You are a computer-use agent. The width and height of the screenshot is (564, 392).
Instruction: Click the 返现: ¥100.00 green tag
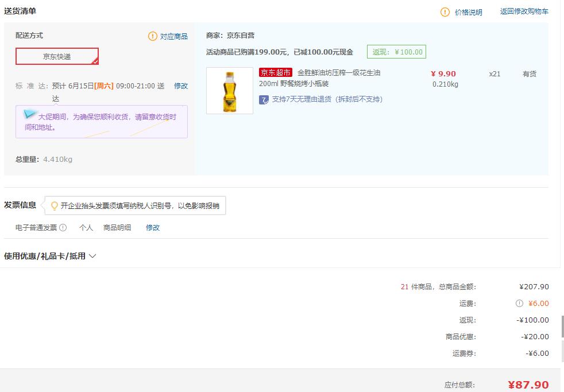[x=396, y=52]
